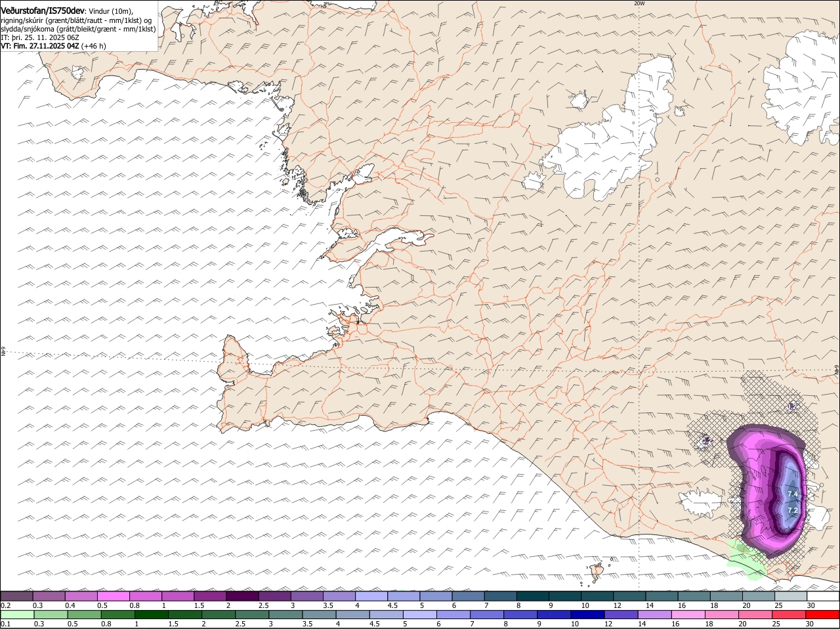Click the red bottom legend swatch after 30
This screenshot has width=840, height=629.
tap(823, 615)
